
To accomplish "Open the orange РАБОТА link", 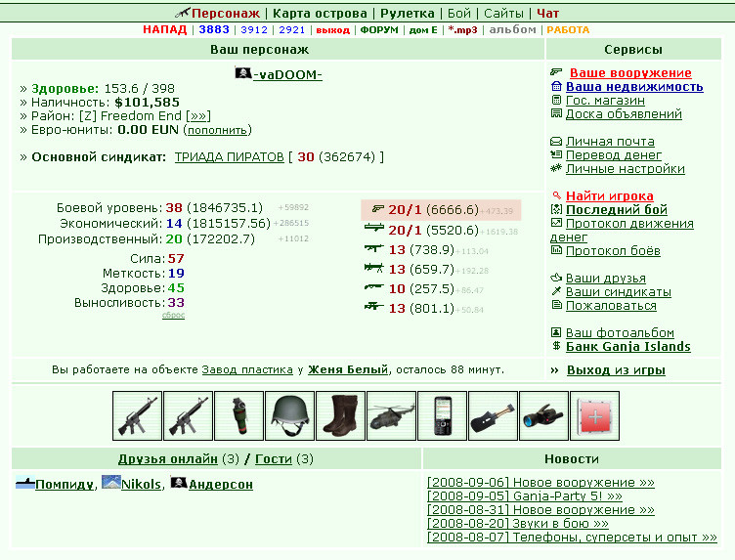I will coord(568,30).
